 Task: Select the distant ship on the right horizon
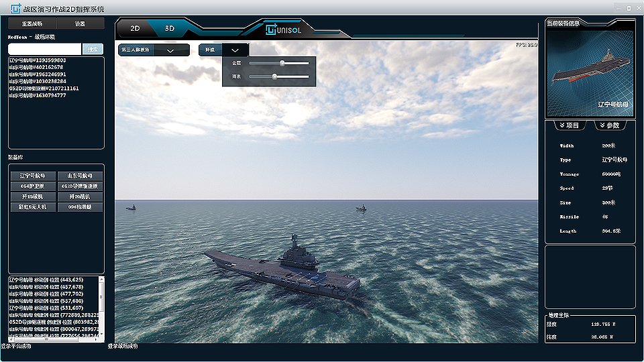[x=361, y=208]
